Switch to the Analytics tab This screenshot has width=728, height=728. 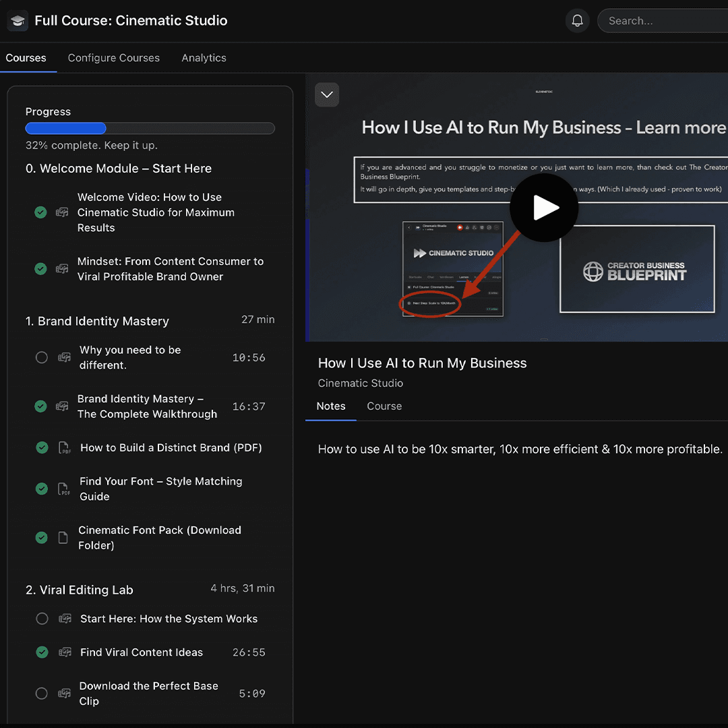204,58
